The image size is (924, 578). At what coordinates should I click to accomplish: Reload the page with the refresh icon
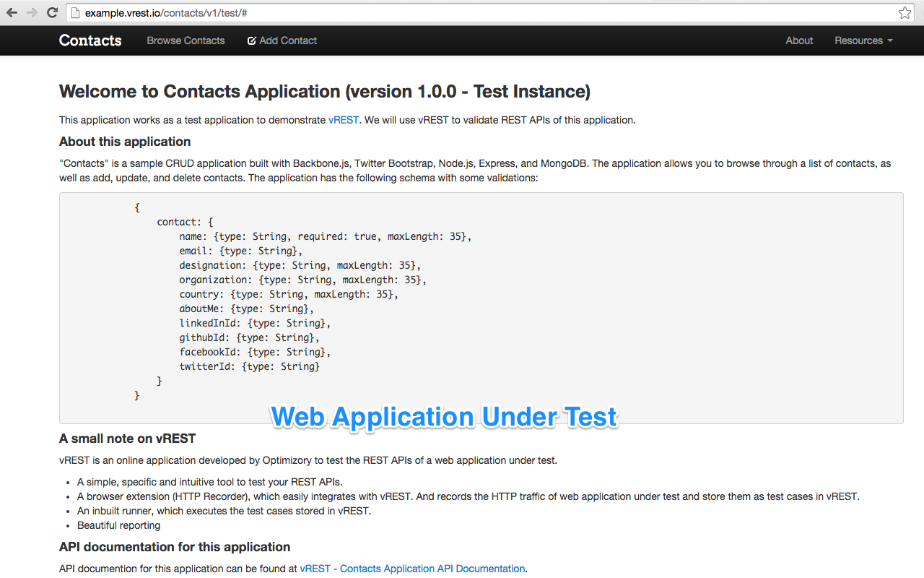click(52, 12)
